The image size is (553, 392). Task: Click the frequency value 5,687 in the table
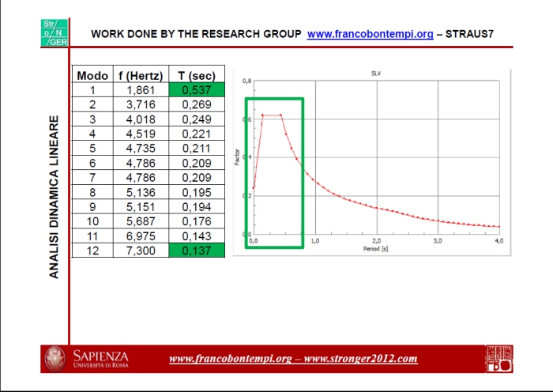pos(141,221)
